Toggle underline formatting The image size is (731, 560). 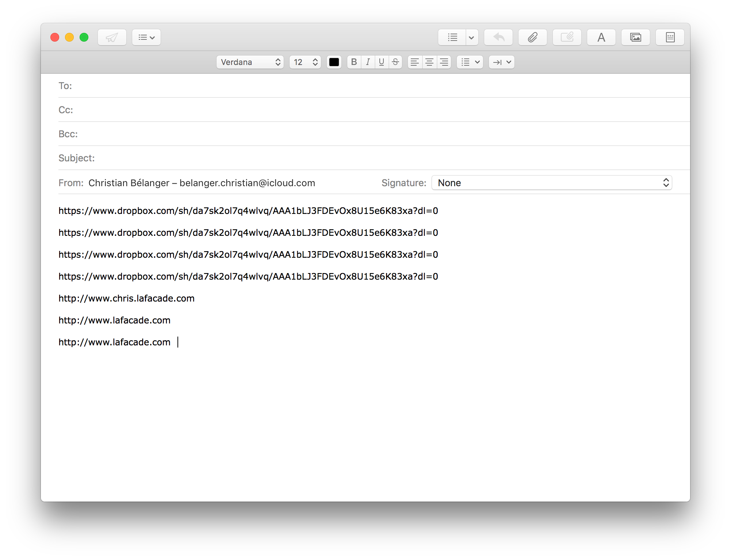click(x=382, y=62)
